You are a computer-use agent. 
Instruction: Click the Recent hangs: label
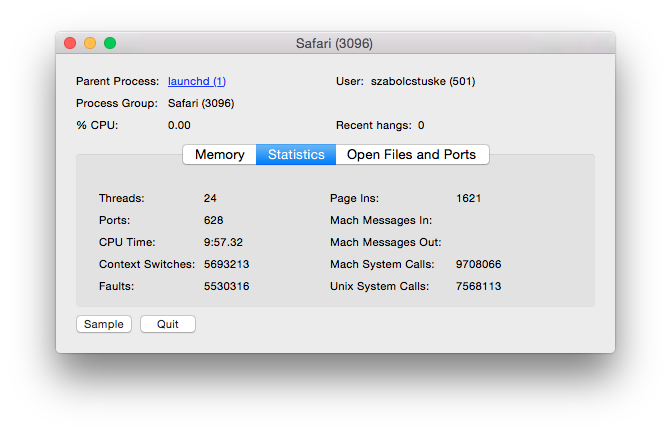pyautogui.click(x=374, y=125)
